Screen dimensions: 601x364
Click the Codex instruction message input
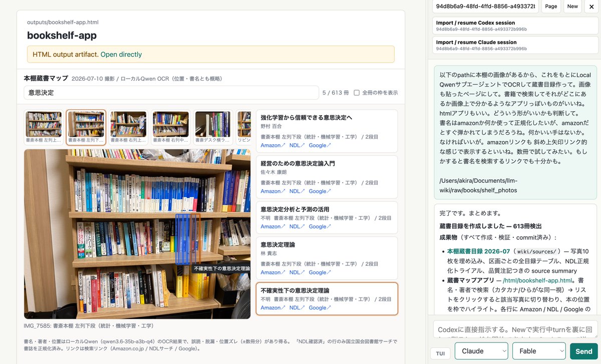click(x=515, y=329)
